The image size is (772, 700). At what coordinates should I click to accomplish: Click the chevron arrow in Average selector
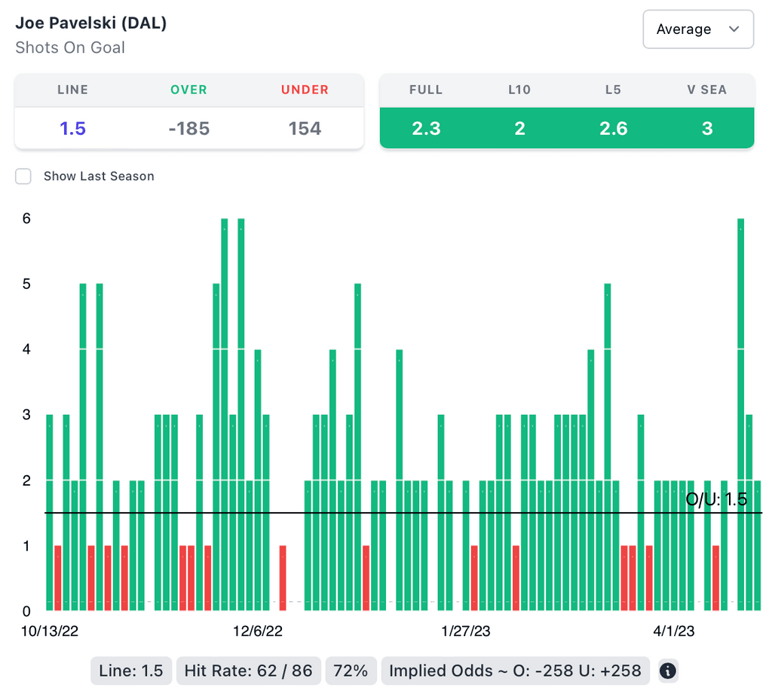(x=734, y=29)
